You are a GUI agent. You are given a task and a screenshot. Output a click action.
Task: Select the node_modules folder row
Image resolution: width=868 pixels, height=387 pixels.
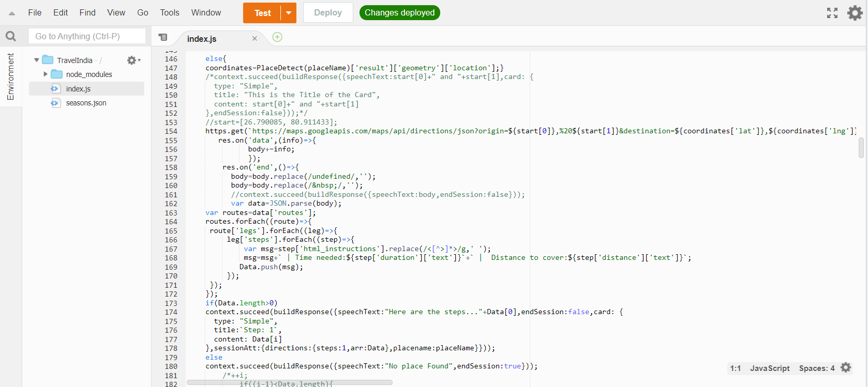86,74
